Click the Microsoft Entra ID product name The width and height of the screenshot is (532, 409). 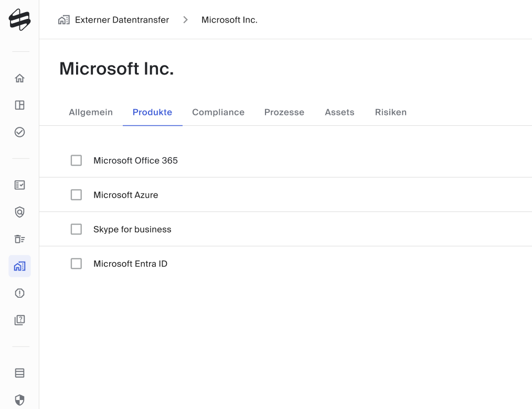coord(130,264)
